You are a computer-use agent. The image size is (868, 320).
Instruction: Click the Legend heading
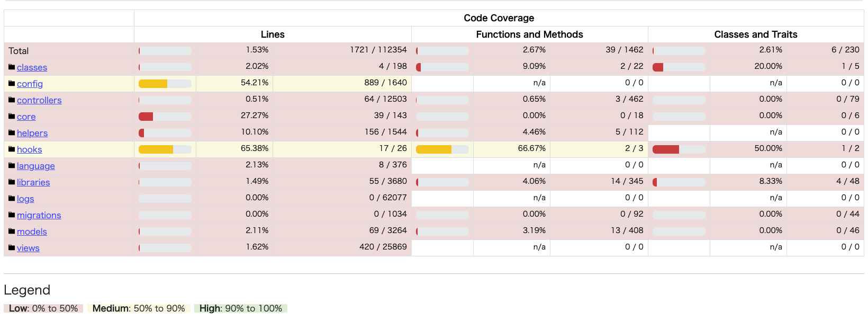pyautogui.click(x=27, y=290)
